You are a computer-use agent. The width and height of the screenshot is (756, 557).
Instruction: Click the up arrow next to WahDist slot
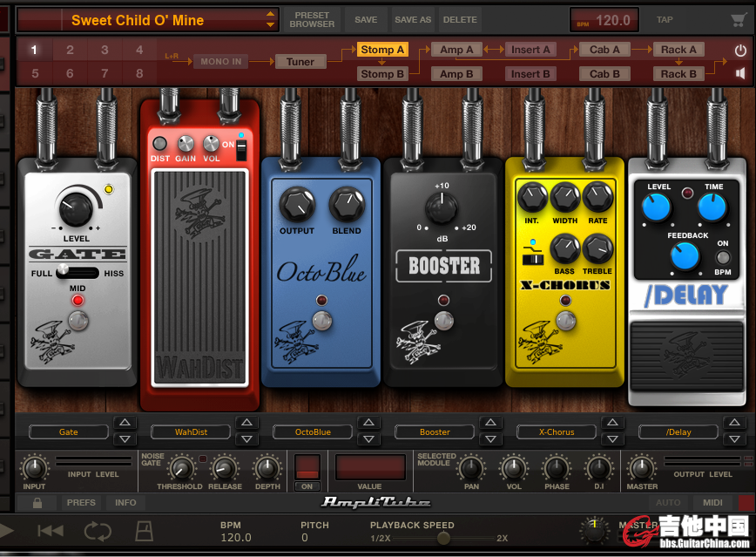[246, 424]
